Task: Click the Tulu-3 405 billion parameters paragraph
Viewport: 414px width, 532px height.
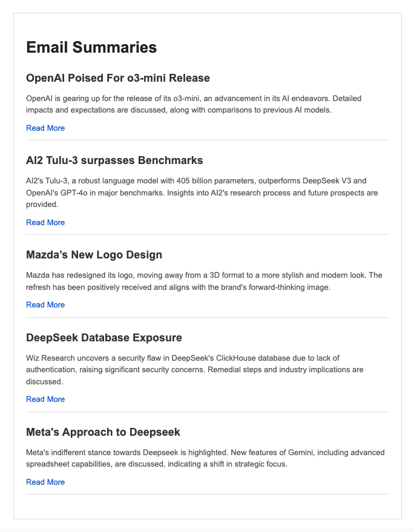Action: coord(202,192)
